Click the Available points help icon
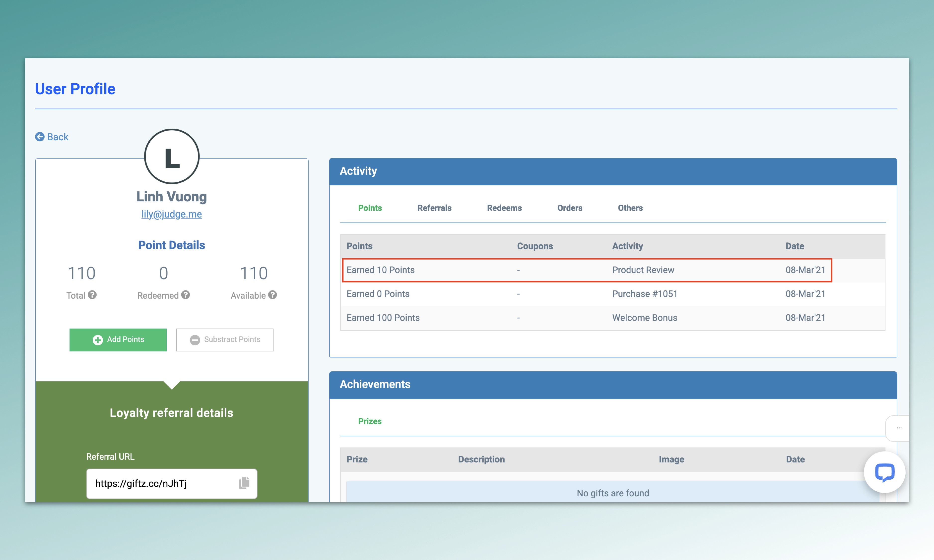This screenshot has height=560, width=934. (x=272, y=295)
